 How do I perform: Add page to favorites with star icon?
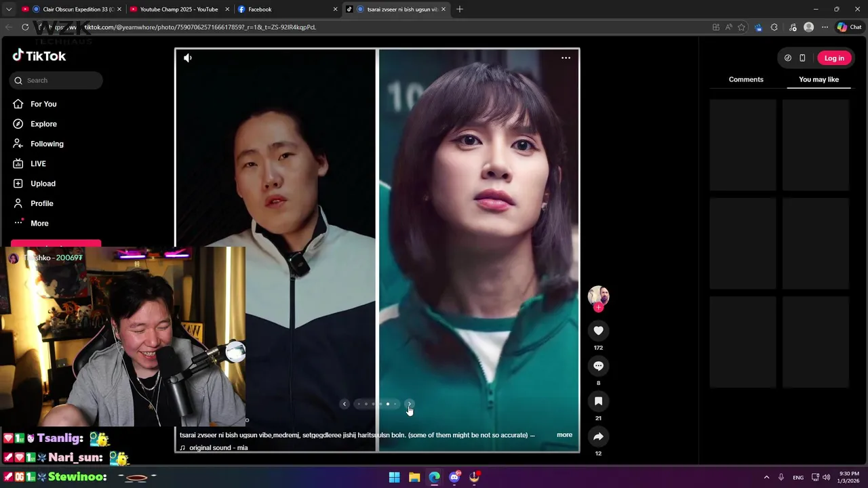[741, 27]
